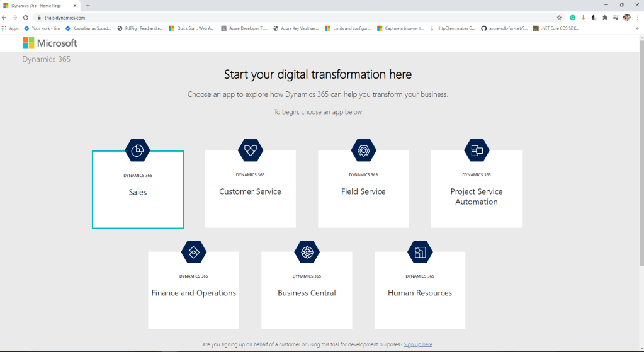Click the Microsoft logo
The height and width of the screenshot is (352, 644).
50,43
